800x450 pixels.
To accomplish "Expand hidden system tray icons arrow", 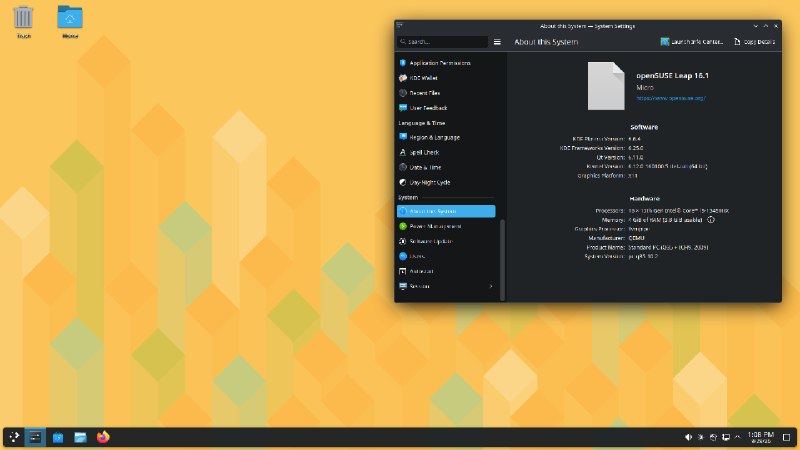I will (x=737, y=437).
